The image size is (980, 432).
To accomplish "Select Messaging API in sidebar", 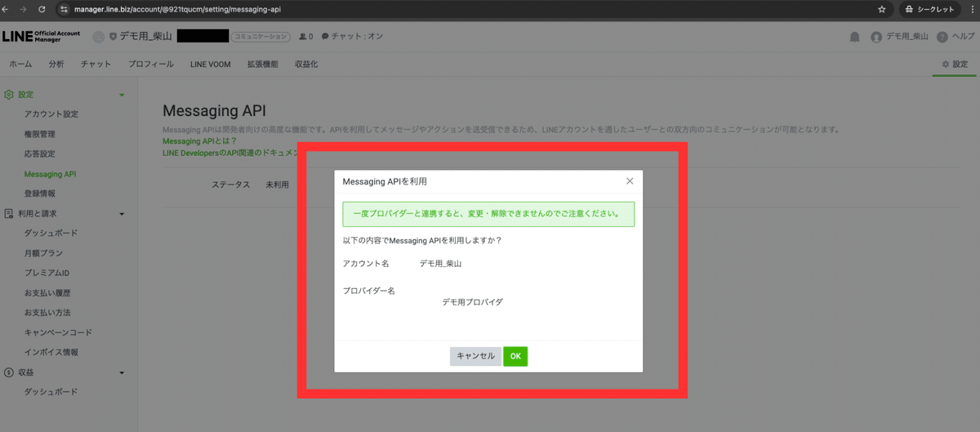I will point(50,174).
